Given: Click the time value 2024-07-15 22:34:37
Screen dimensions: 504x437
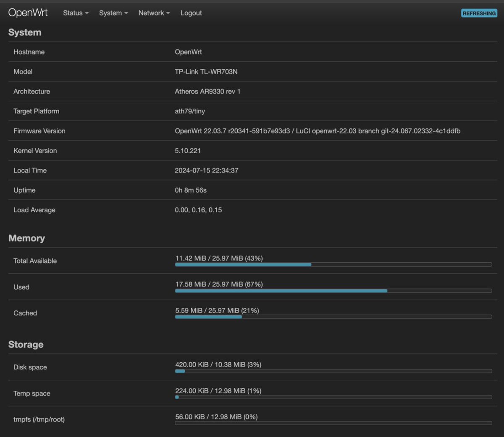Looking at the screenshot, I should point(207,170).
